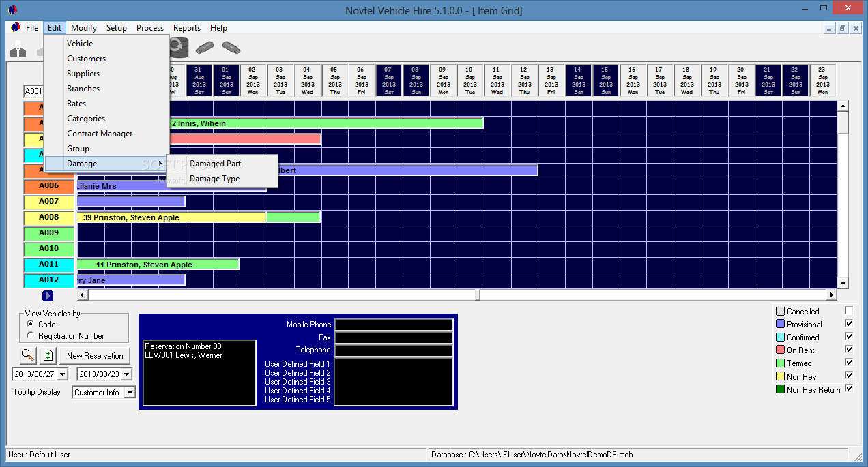Choose Categories from the Edit menu
Viewport: 868px width, 467px height.
(x=106, y=119)
